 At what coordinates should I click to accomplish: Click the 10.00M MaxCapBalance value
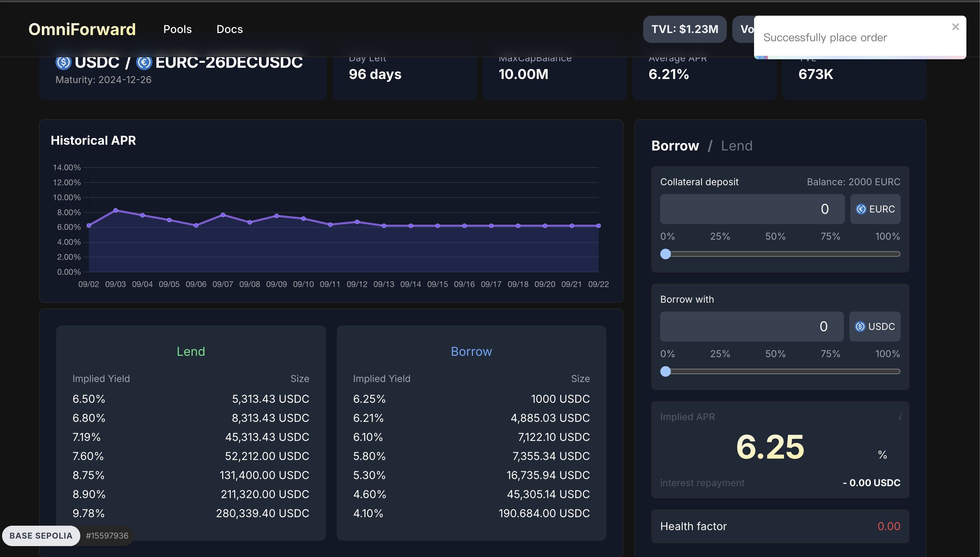(523, 74)
